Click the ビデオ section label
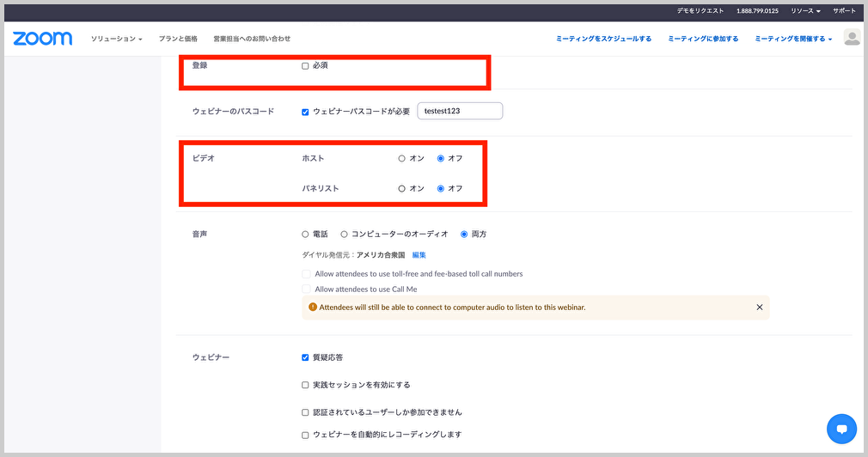The height and width of the screenshot is (457, 868). pyautogui.click(x=203, y=158)
